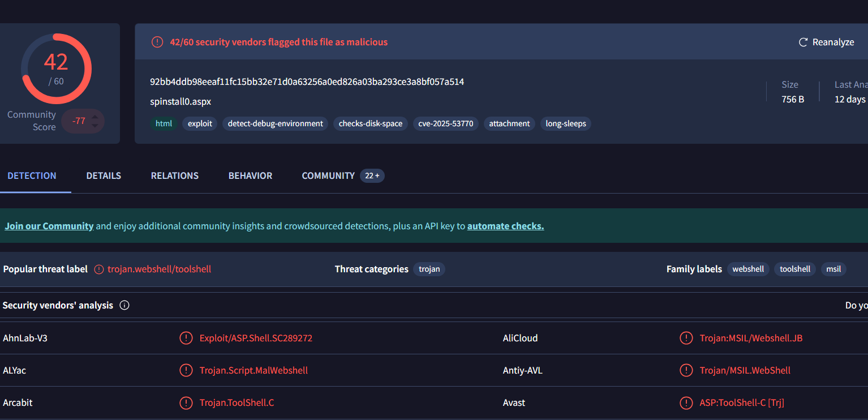Click Trojan.Script.MalWebshell detection name
Image resolution: width=868 pixels, height=420 pixels.
click(253, 371)
